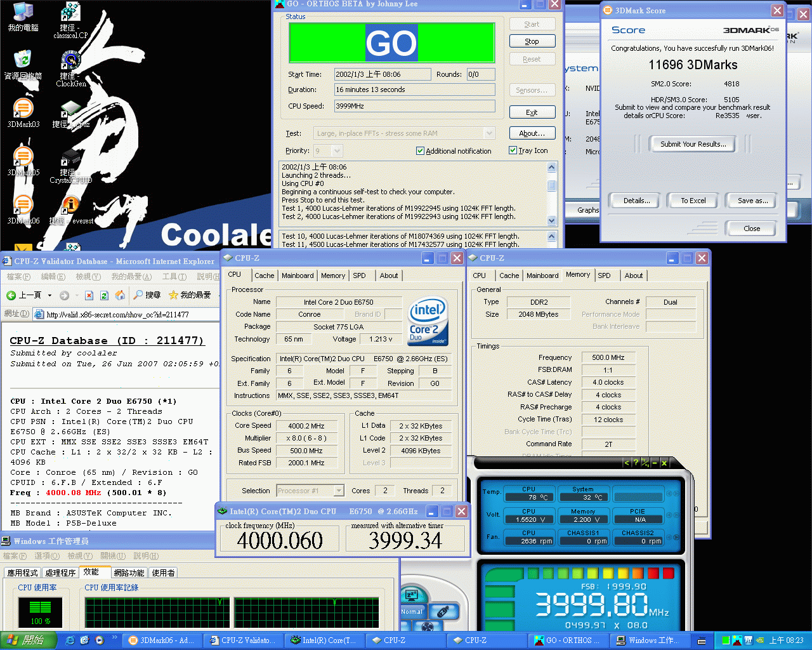This screenshot has width=812, height=650.
Task: Launch the 3DMark06 desktop shortcut
Action: point(23,209)
